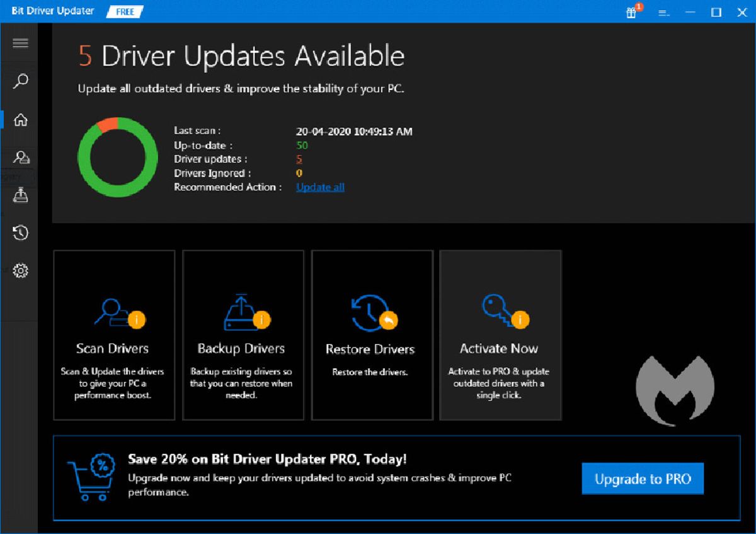The height and width of the screenshot is (534, 756).
Task: Click 'Save 20% on Bit Driver Updater PRO' heading
Action: (267, 459)
